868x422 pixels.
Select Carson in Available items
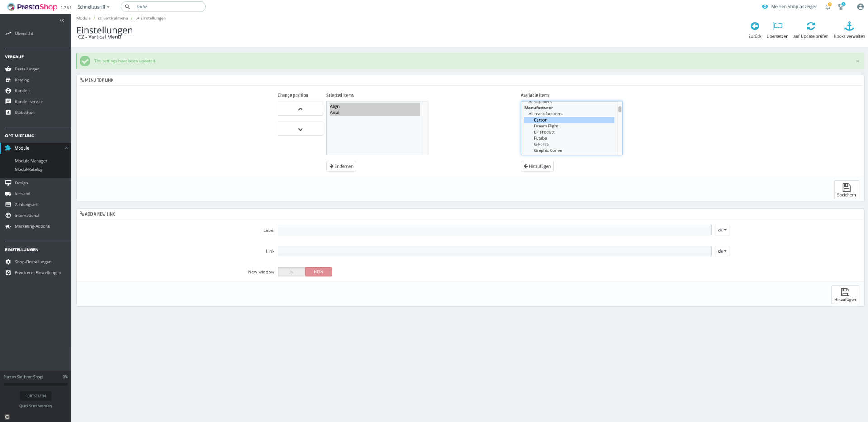569,120
